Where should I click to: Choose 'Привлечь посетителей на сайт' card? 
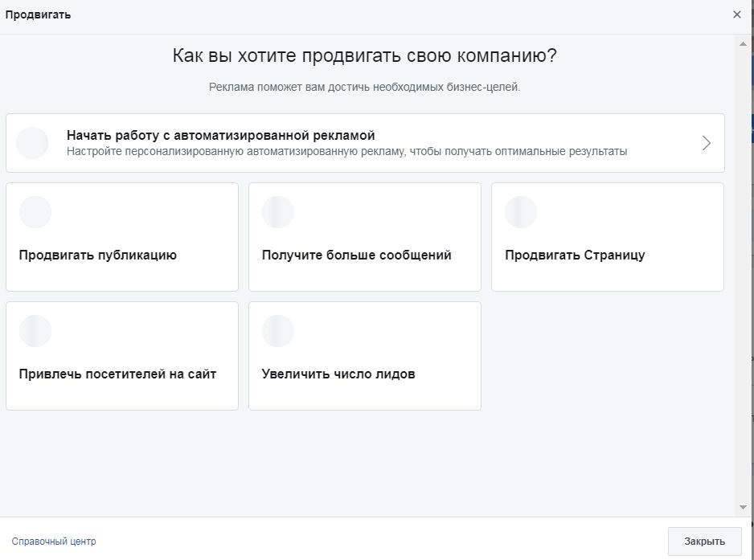pyautogui.click(x=122, y=356)
